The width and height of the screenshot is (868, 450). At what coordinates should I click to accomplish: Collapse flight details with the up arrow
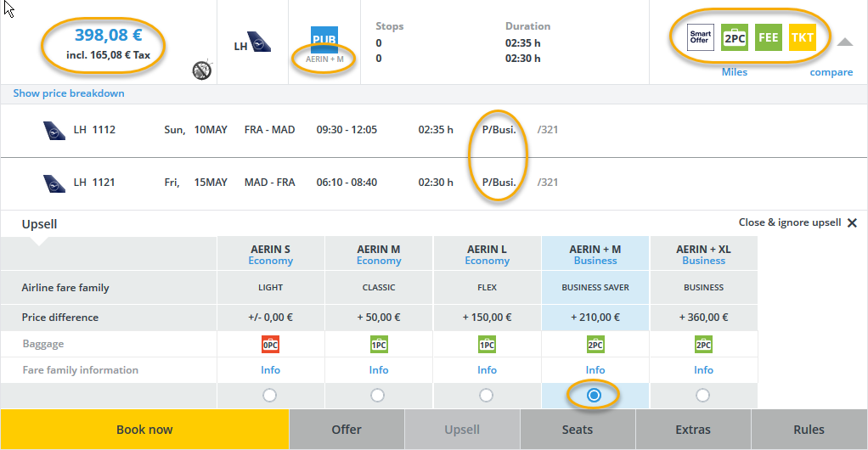coord(844,42)
